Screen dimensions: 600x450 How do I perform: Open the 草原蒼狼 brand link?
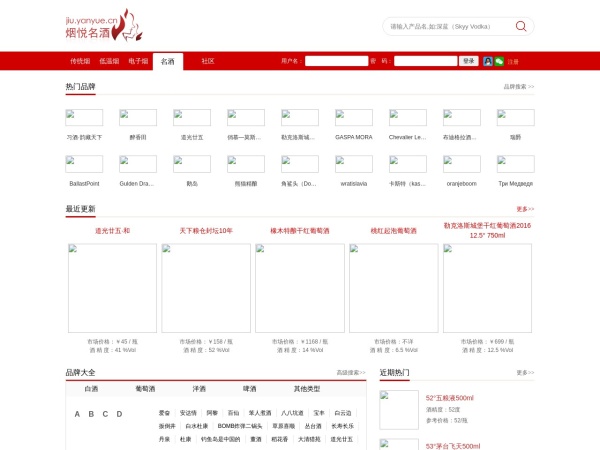284,426
